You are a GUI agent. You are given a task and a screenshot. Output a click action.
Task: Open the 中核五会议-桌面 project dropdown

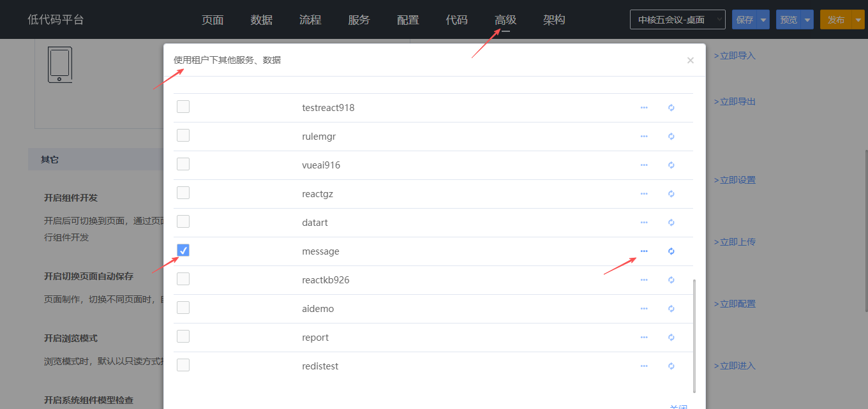(677, 20)
